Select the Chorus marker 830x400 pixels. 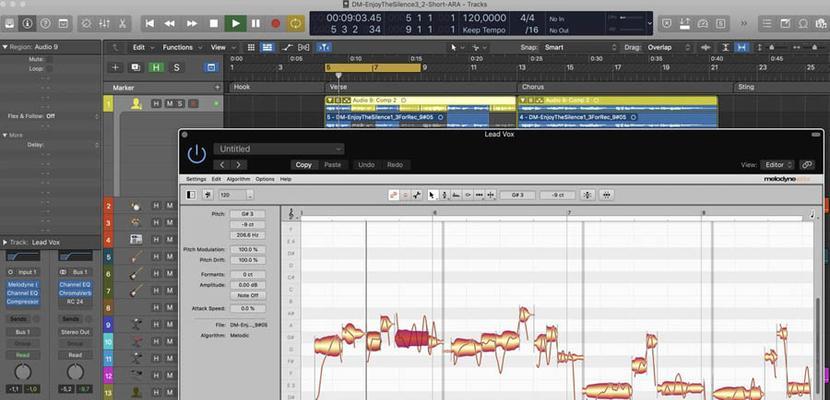[533, 87]
